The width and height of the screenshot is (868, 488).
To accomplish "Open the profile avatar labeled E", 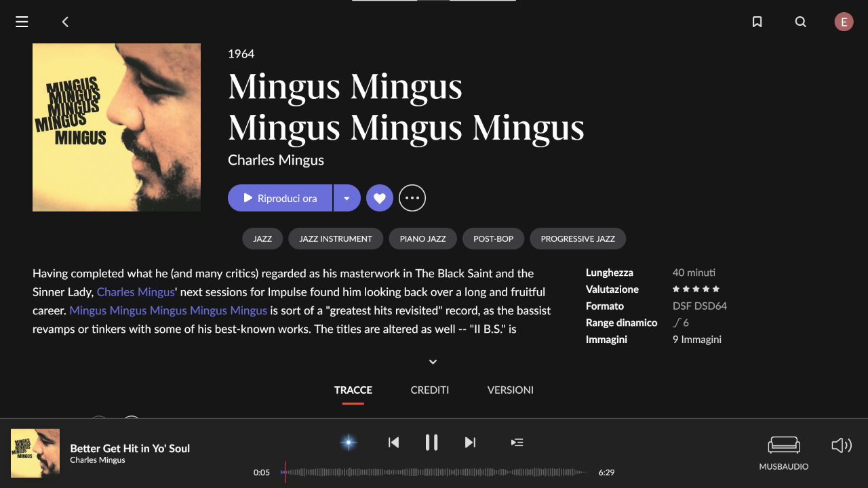I will [844, 22].
